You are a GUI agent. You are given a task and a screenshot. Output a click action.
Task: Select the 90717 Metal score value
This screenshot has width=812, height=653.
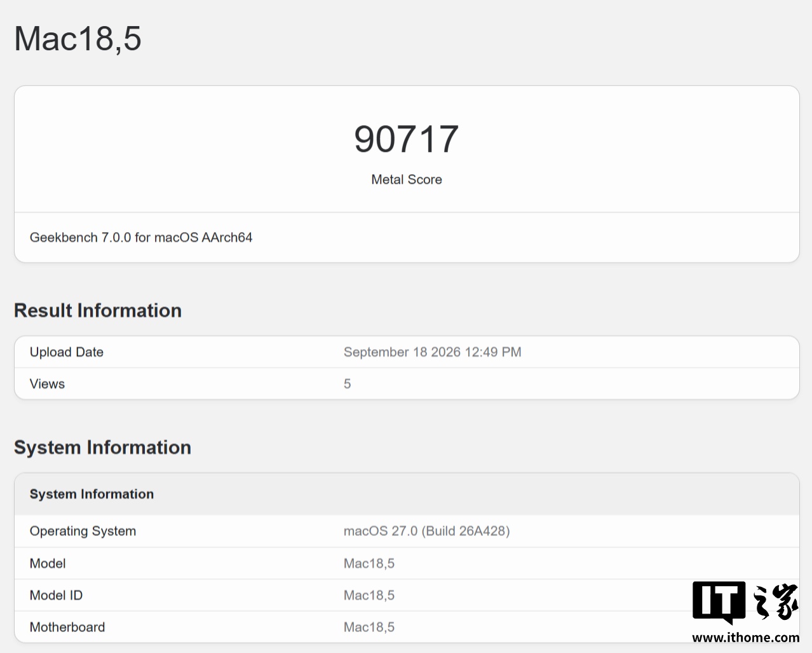pos(407,139)
